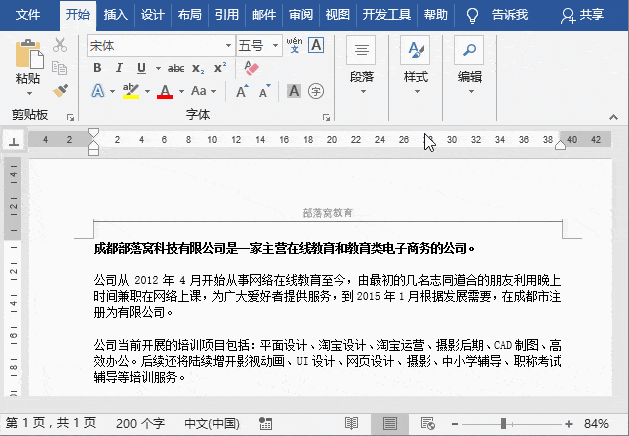Click the language indicator 中文(中国)
Image resolution: width=629 pixels, height=436 pixels.
point(212,423)
